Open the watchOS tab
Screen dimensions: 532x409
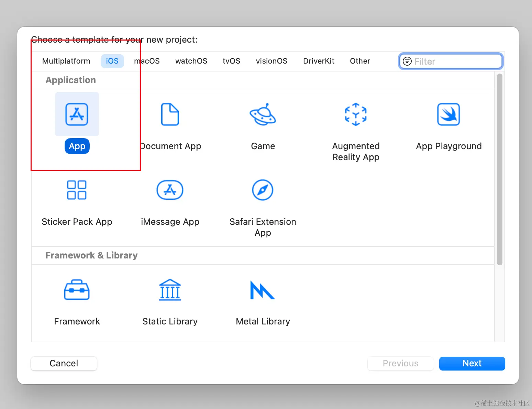(191, 61)
